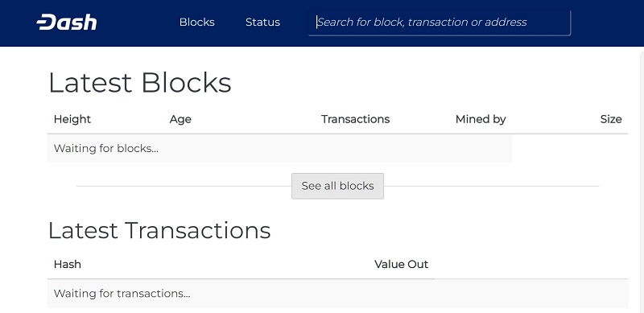Click the Hash column header
This screenshot has height=313, width=644.
point(68,264)
